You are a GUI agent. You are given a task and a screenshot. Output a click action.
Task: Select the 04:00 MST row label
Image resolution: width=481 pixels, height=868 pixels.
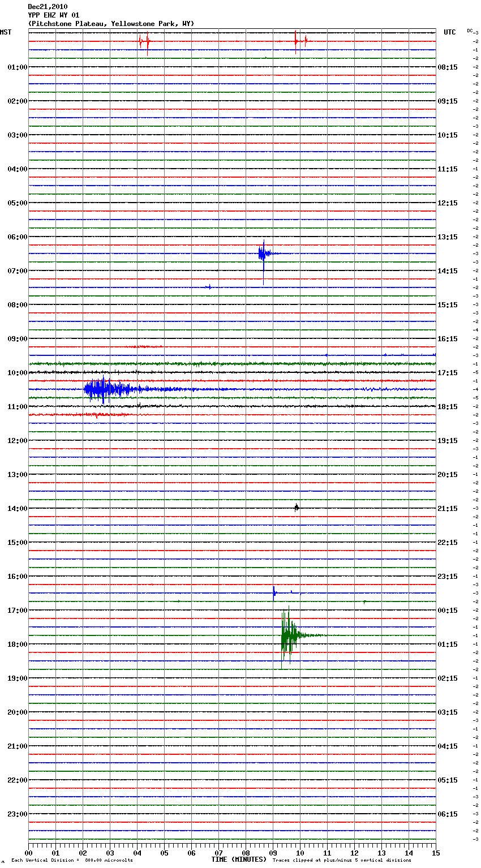click(x=18, y=169)
